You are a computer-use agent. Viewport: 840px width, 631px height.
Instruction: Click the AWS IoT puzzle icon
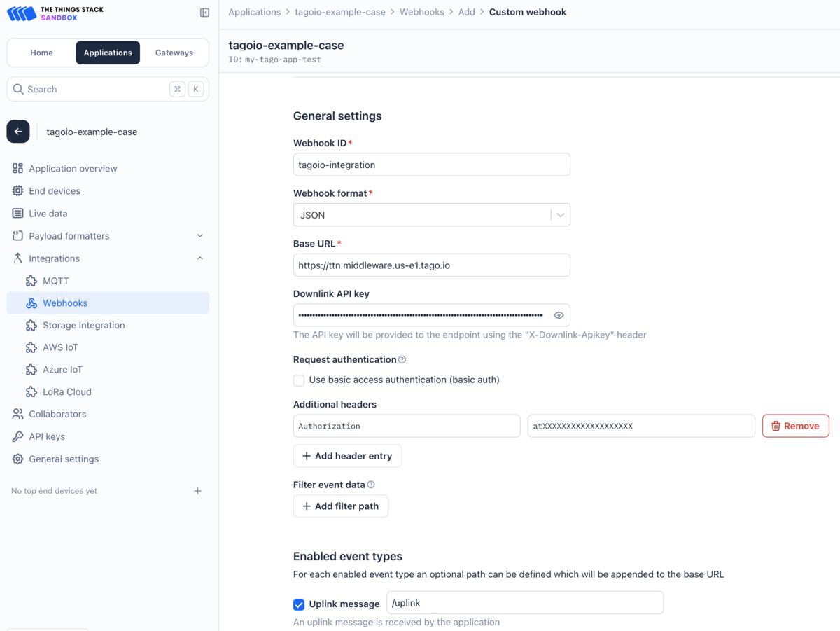pos(31,347)
